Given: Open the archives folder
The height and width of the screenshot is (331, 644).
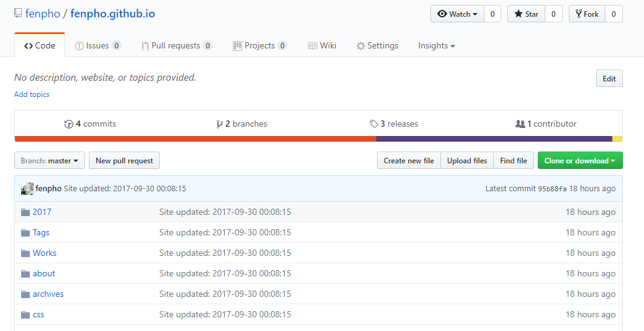Looking at the screenshot, I should (x=48, y=294).
